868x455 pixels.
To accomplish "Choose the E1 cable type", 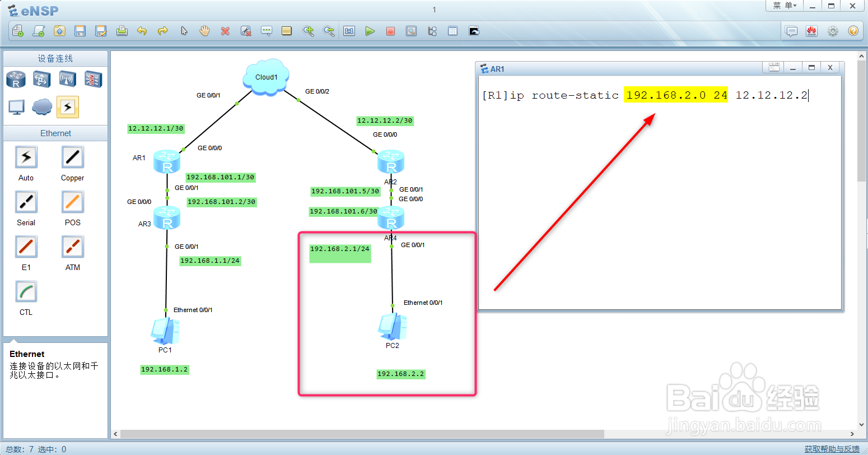I will tap(26, 247).
